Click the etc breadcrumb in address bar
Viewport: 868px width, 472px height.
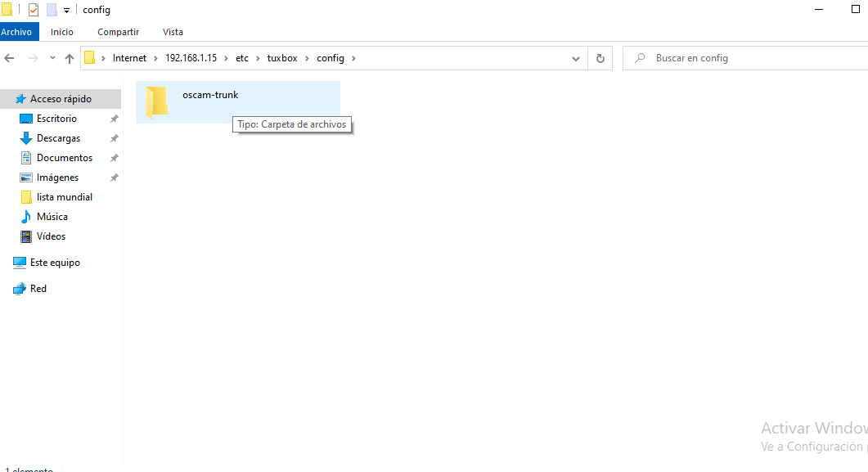tap(242, 58)
